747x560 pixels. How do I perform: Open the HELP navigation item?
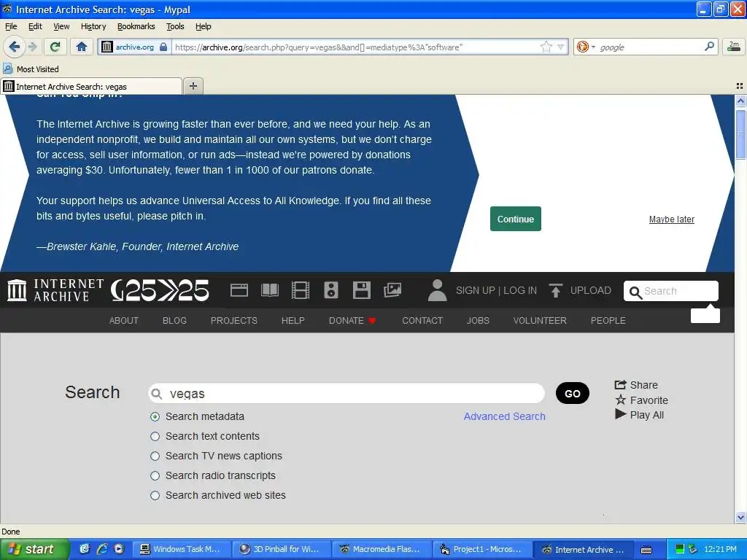(x=293, y=321)
